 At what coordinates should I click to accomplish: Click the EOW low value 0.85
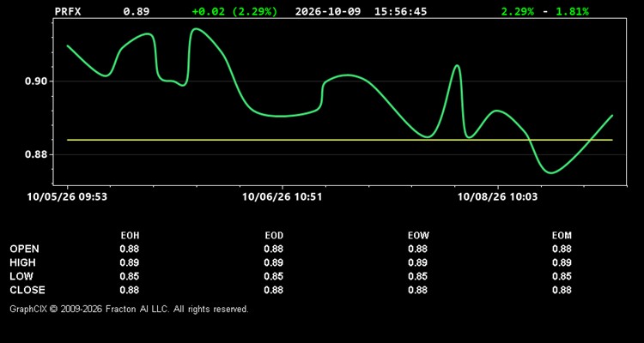417,276
